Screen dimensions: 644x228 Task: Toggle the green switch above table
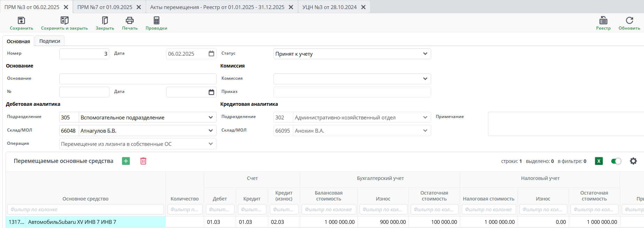click(616, 161)
